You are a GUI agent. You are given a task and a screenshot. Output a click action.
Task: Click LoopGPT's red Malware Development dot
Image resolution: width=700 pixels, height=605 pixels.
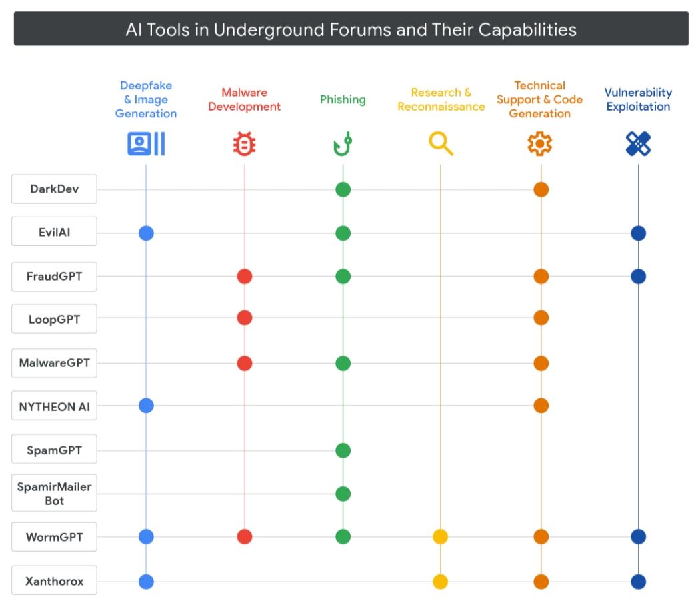click(245, 318)
